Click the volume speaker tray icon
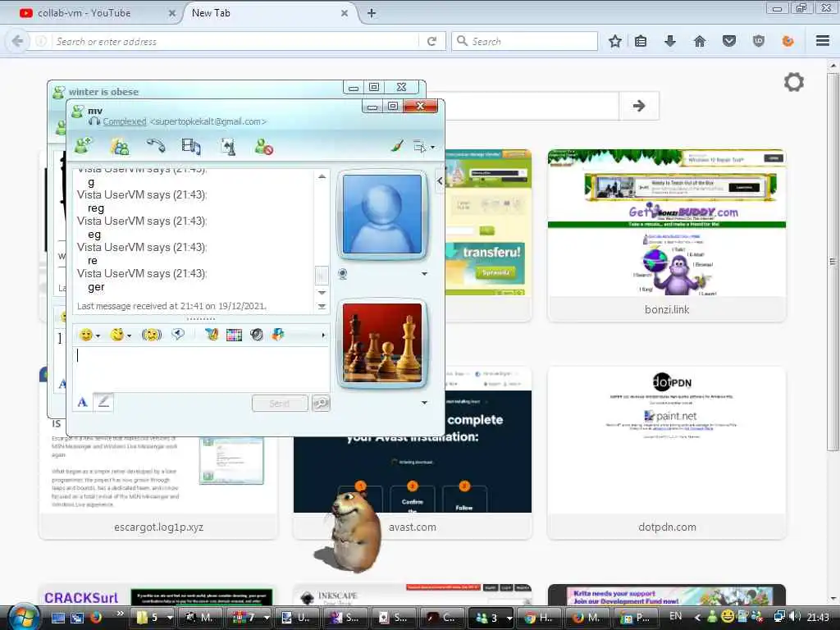Image resolution: width=840 pixels, height=630 pixels. [x=796, y=617]
